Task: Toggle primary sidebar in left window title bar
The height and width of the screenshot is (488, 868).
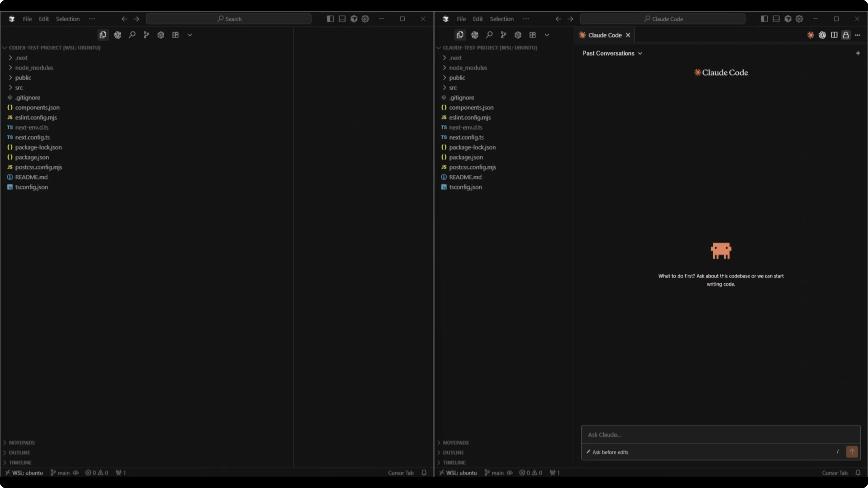Action: (x=330, y=19)
